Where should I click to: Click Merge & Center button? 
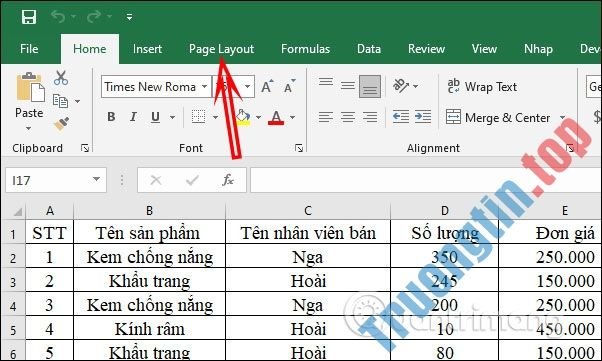[498, 117]
